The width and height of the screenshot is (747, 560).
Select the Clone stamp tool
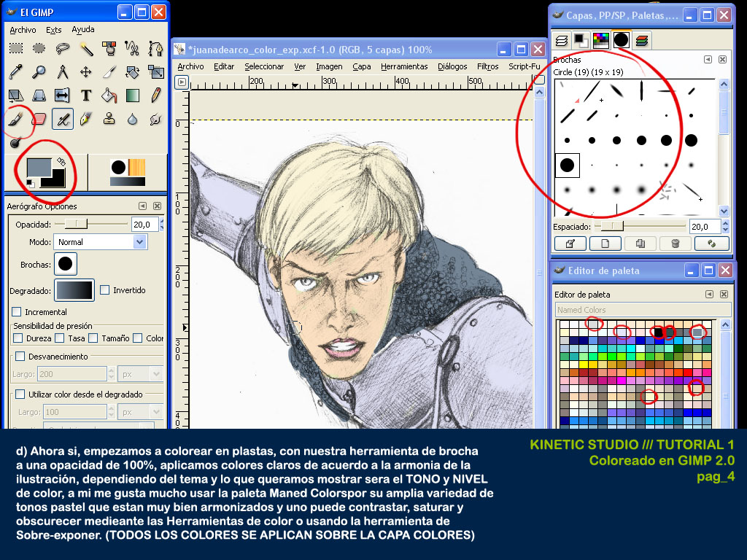[109, 119]
